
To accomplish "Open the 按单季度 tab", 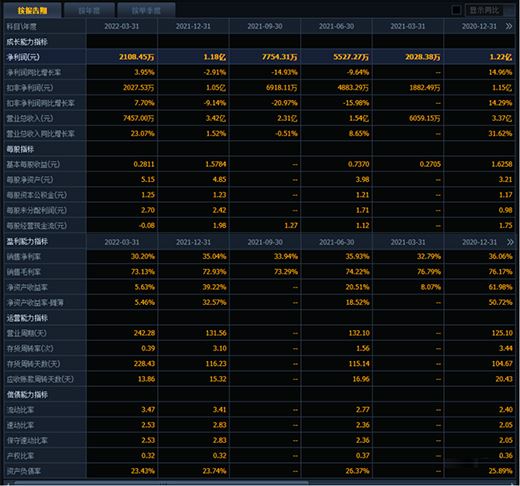I will 146,11.
